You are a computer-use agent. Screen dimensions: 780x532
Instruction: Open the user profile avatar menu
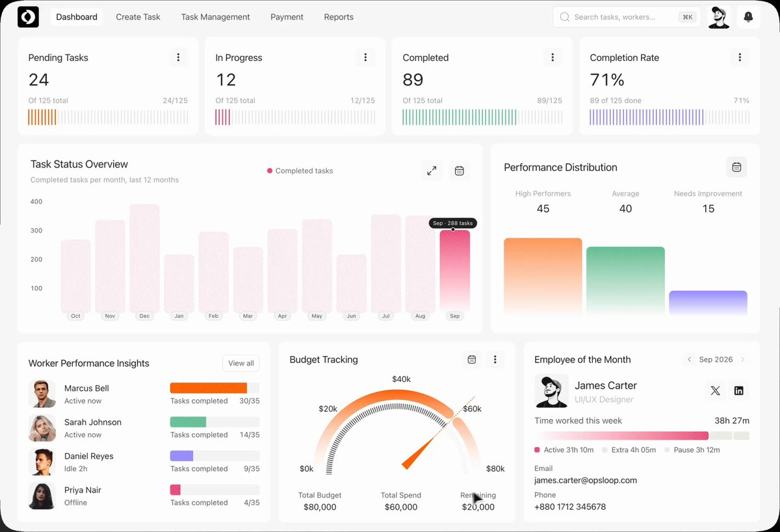[x=719, y=17]
